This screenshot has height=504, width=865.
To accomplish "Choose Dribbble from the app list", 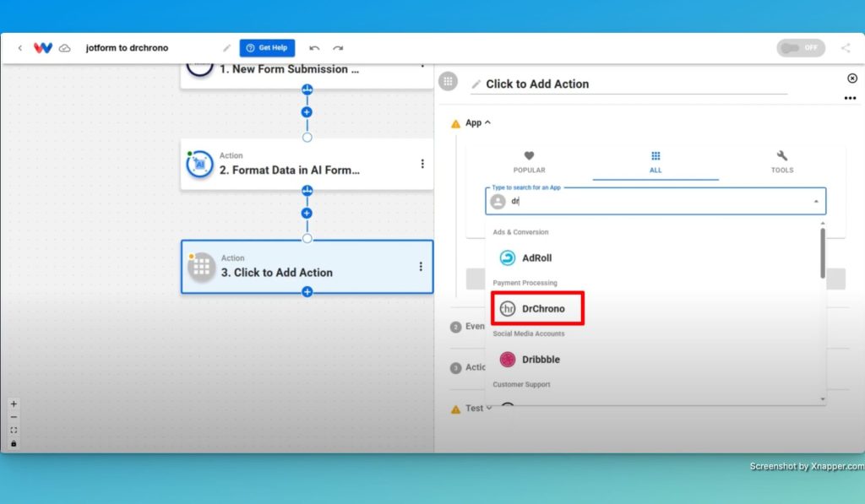I will point(654,359).
